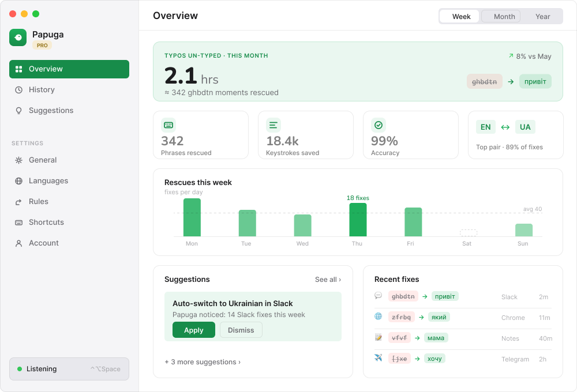Click the Suggestions lightbulb icon
577x392 pixels.
(19, 111)
